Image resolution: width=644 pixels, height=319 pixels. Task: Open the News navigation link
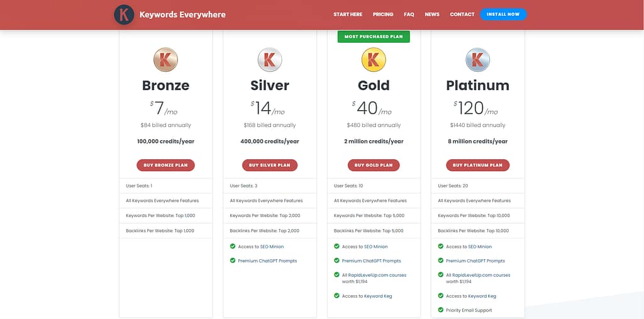(432, 14)
